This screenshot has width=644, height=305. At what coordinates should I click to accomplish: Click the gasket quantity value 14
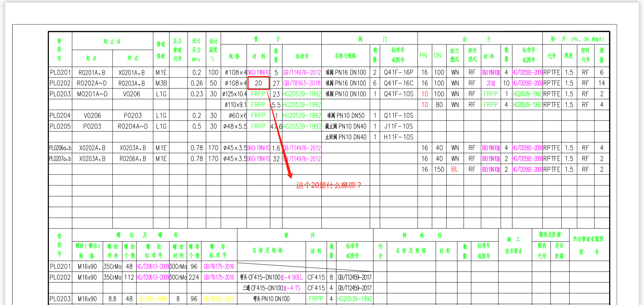coord(602,83)
